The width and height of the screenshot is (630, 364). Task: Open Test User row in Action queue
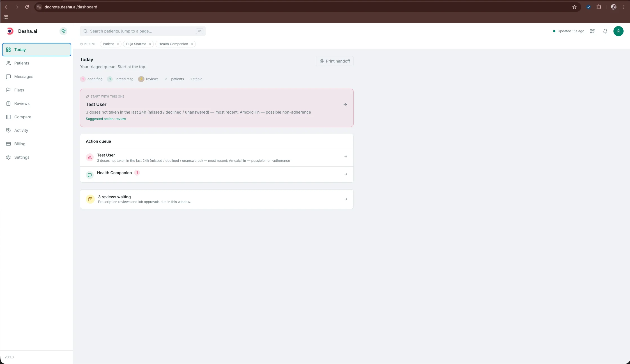coord(217,158)
